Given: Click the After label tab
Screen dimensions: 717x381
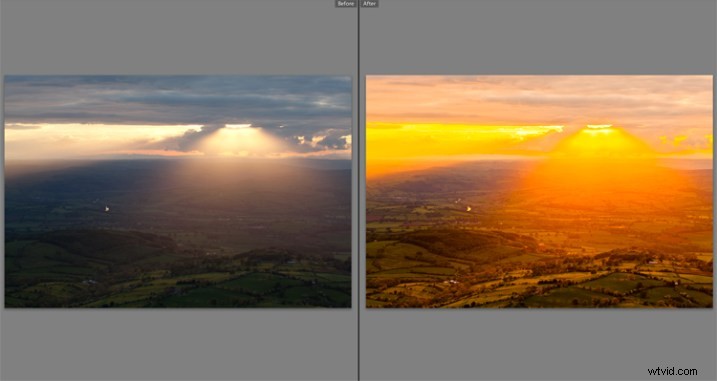Looking at the screenshot, I should [x=369, y=4].
